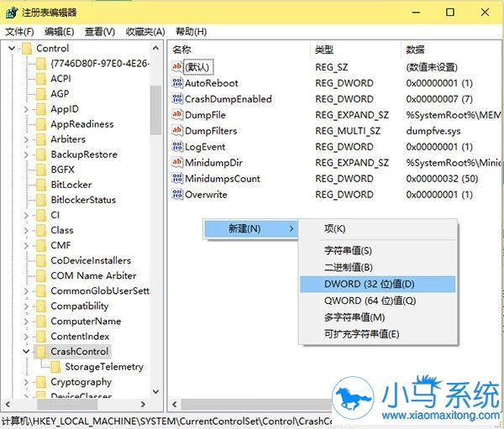Click the Registry Editor app icon in title bar
Image resolution: width=504 pixels, height=429 pixels.
[x=12, y=13]
